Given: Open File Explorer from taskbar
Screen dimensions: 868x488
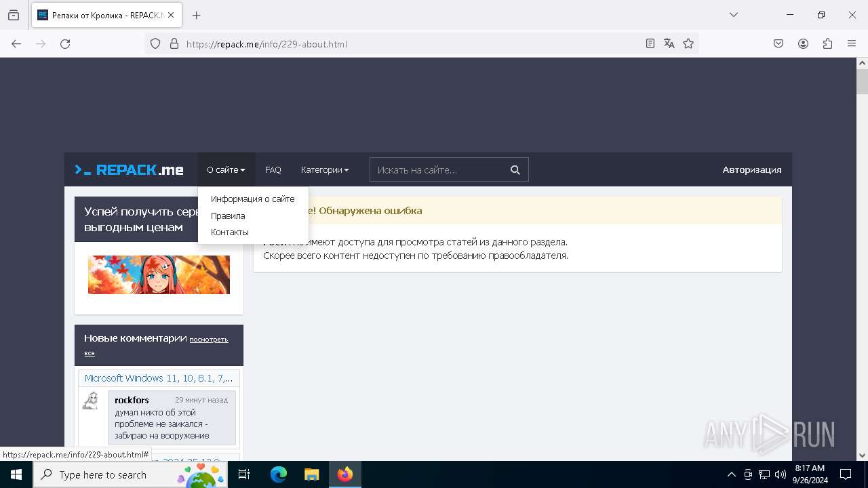Looking at the screenshot, I should (x=311, y=474).
